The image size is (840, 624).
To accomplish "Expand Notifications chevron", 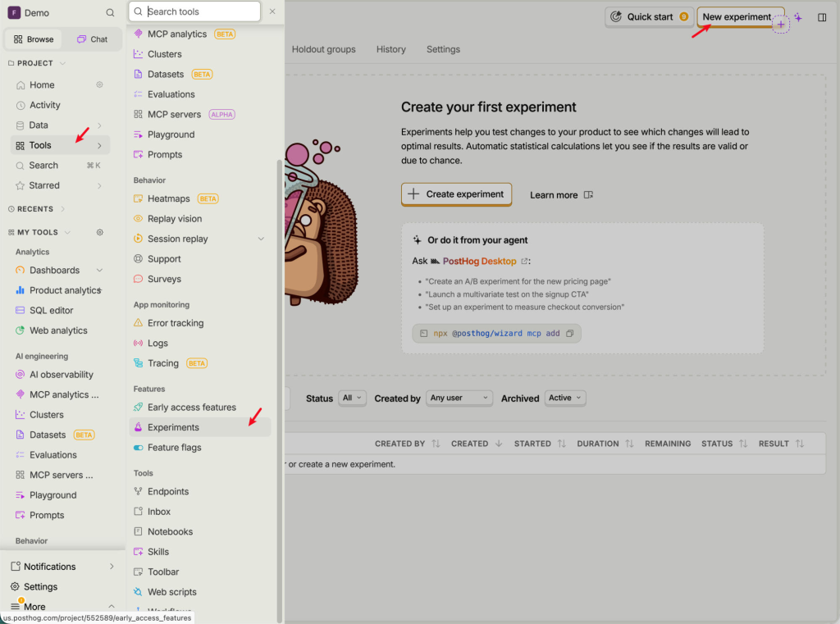I will click(x=112, y=567).
